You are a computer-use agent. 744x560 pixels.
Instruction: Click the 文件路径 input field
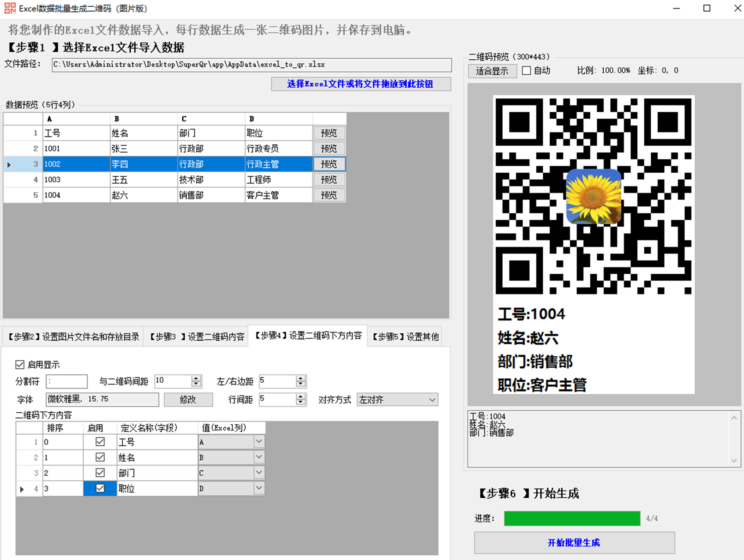(252, 65)
